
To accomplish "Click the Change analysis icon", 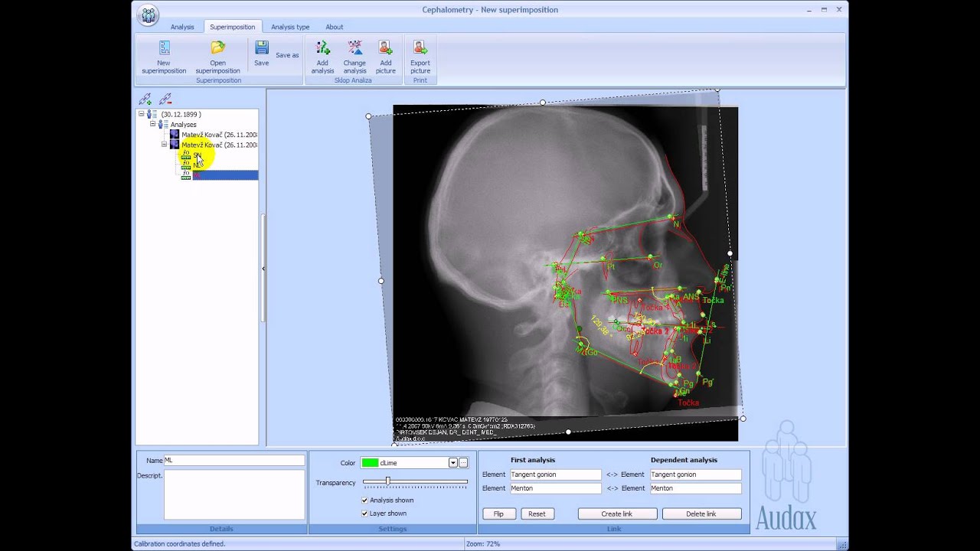I will [x=354, y=48].
